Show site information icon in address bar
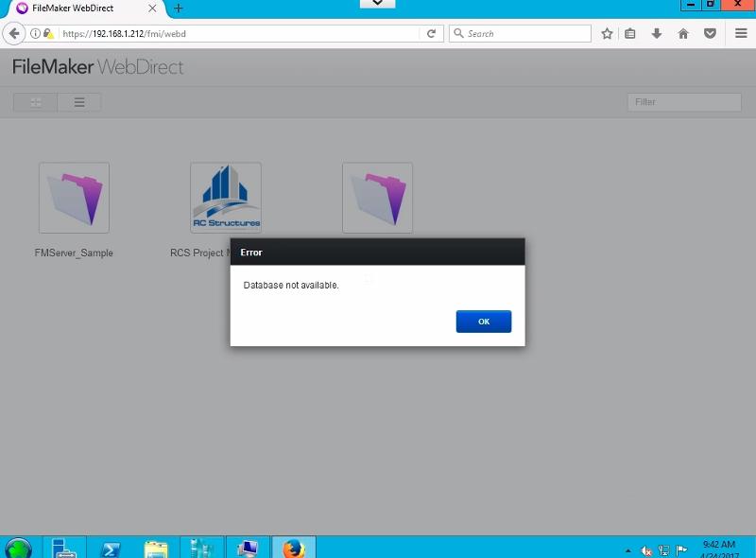This screenshot has width=756, height=558. pyautogui.click(x=35, y=34)
